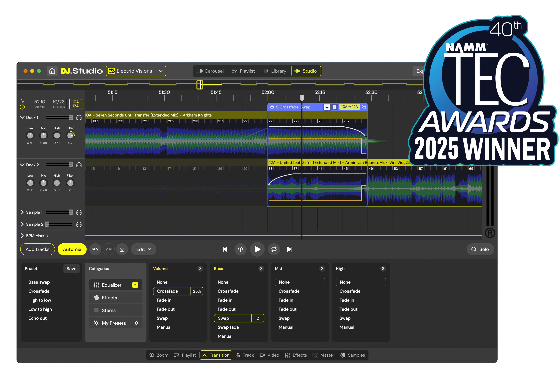Open the Equalizer category
This screenshot has height=392, width=560.
tap(116, 285)
